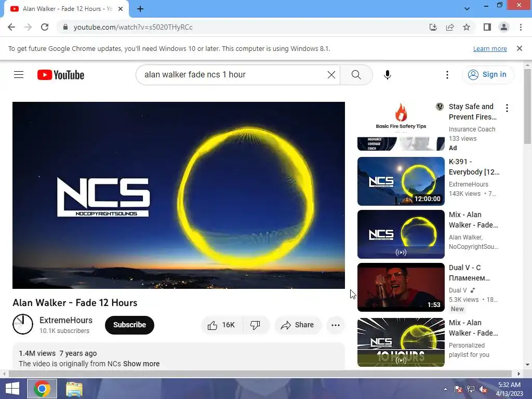Close the Alan Walker YouTube tab

tap(121, 9)
